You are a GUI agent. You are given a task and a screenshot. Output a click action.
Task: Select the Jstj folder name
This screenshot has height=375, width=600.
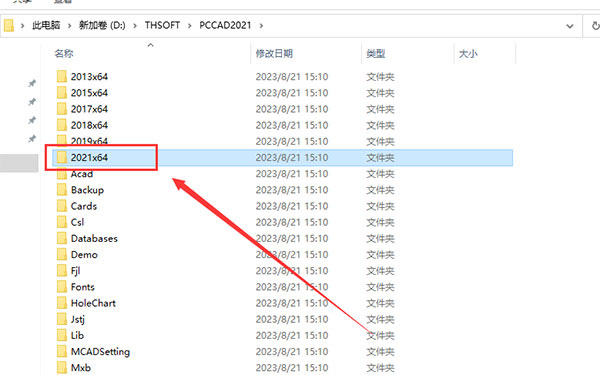coord(78,320)
